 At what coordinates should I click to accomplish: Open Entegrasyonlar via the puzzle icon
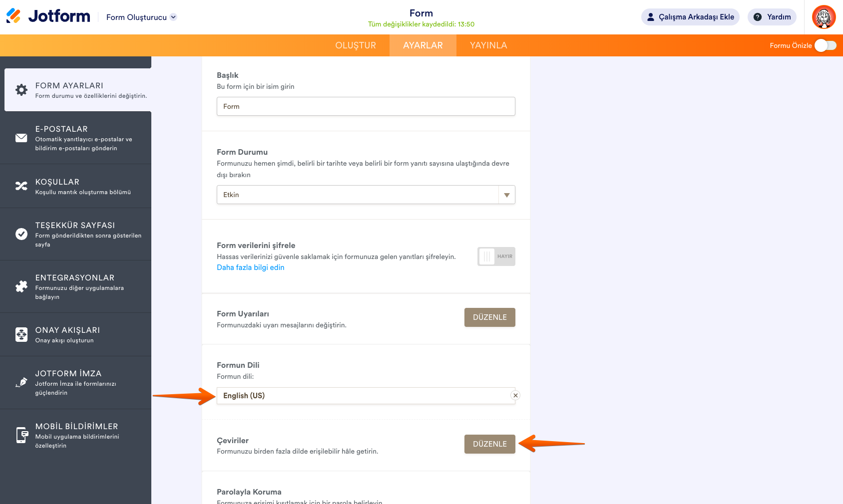coord(21,286)
